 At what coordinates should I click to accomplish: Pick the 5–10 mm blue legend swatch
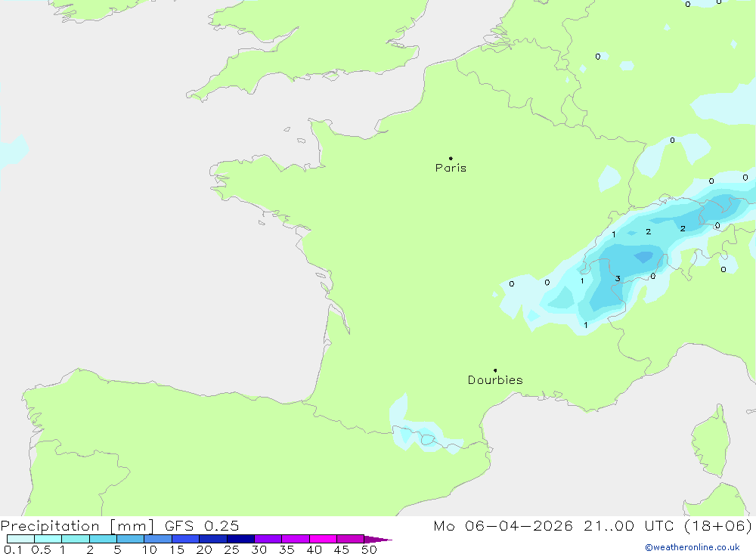[130, 539]
